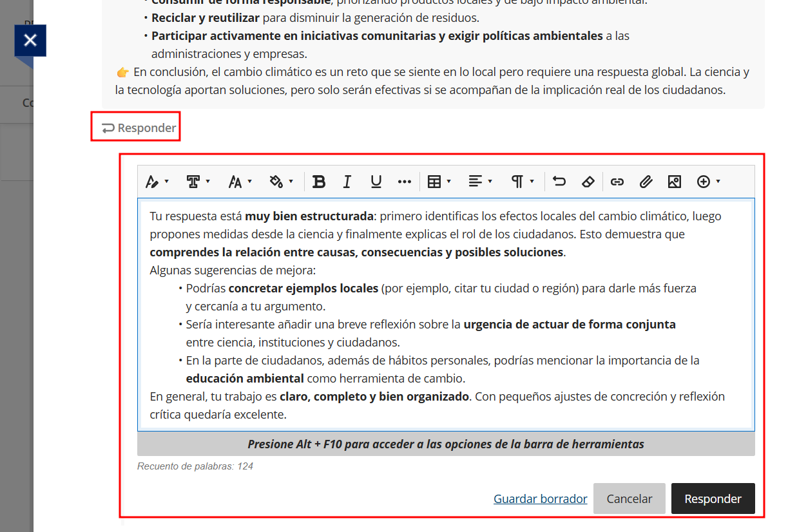Toggle underline formatting in editor toolbar
Image resolution: width=788 pixels, height=532 pixels.
coord(376,182)
